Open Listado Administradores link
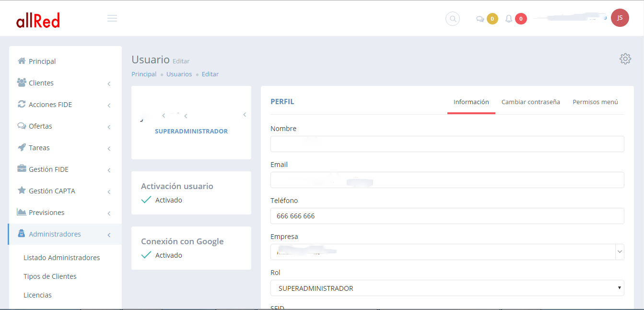 tap(61, 258)
